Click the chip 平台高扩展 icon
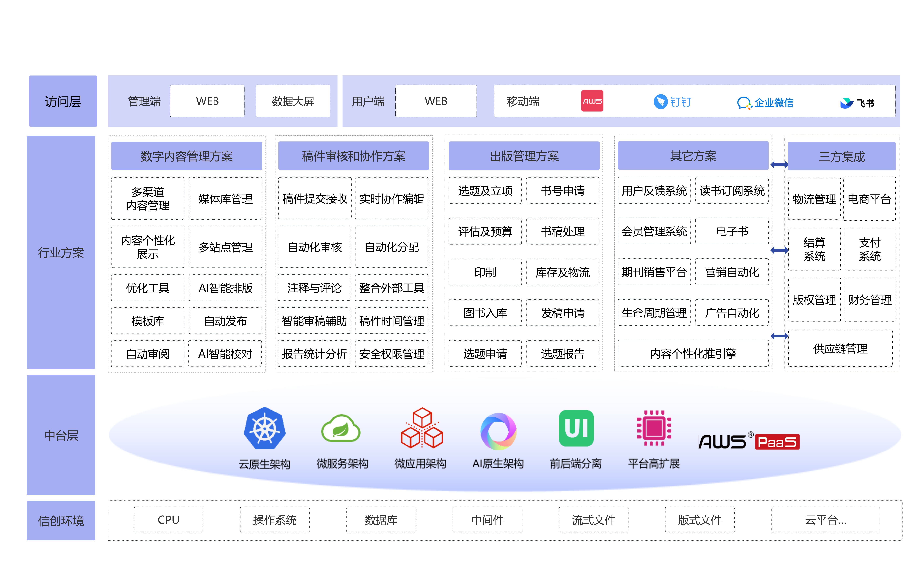The height and width of the screenshot is (567, 924). coord(654,428)
